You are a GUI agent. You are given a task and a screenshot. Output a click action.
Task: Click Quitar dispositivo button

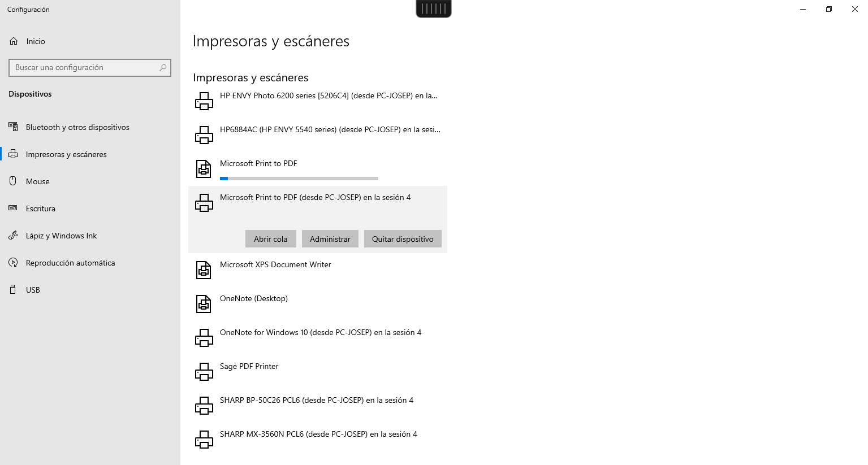[x=403, y=239]
